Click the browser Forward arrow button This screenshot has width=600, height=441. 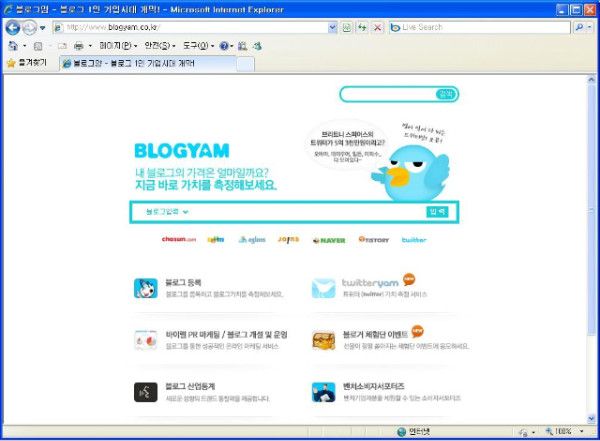tap(29, 28)
